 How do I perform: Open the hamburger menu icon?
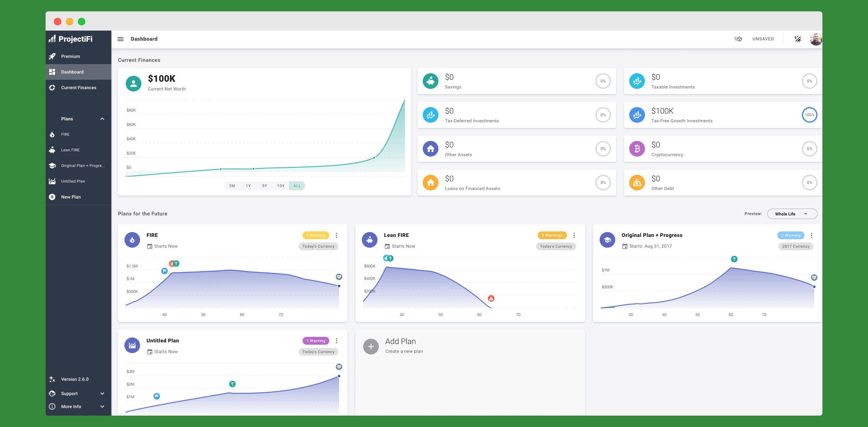(x=120, y=39)
